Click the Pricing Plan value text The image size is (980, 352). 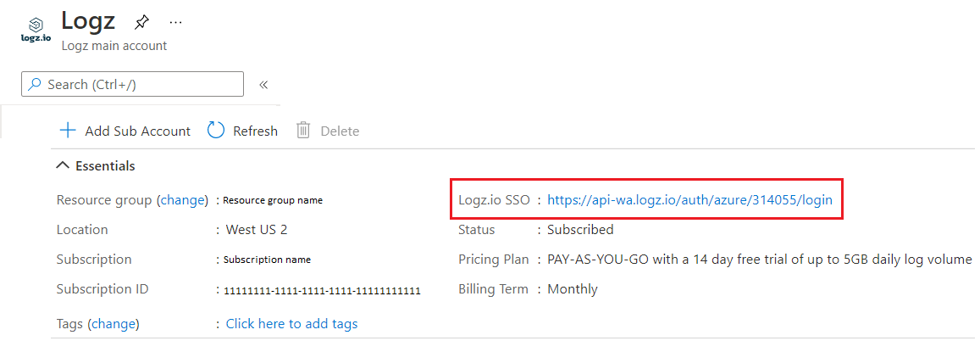click(760, 260)
